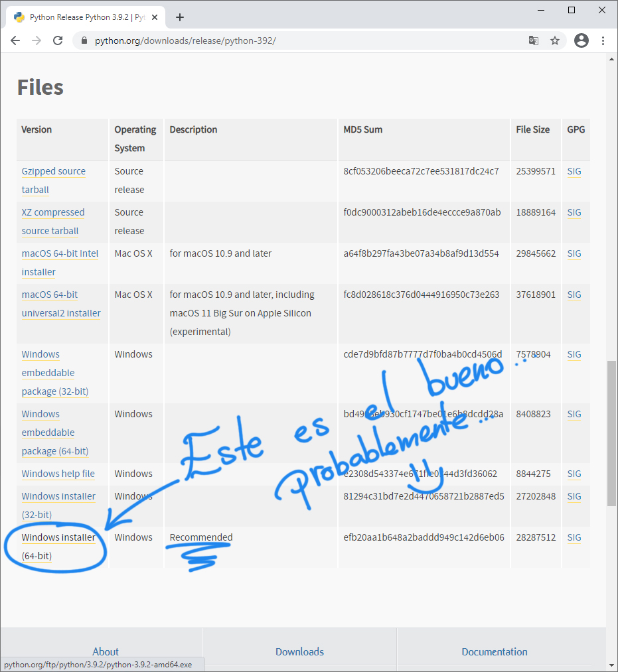Image resolution: width=618 pixels, height=672 pixels.
Task: Download Windows installer (32-bit)
Action: click(x=58, y=505)
